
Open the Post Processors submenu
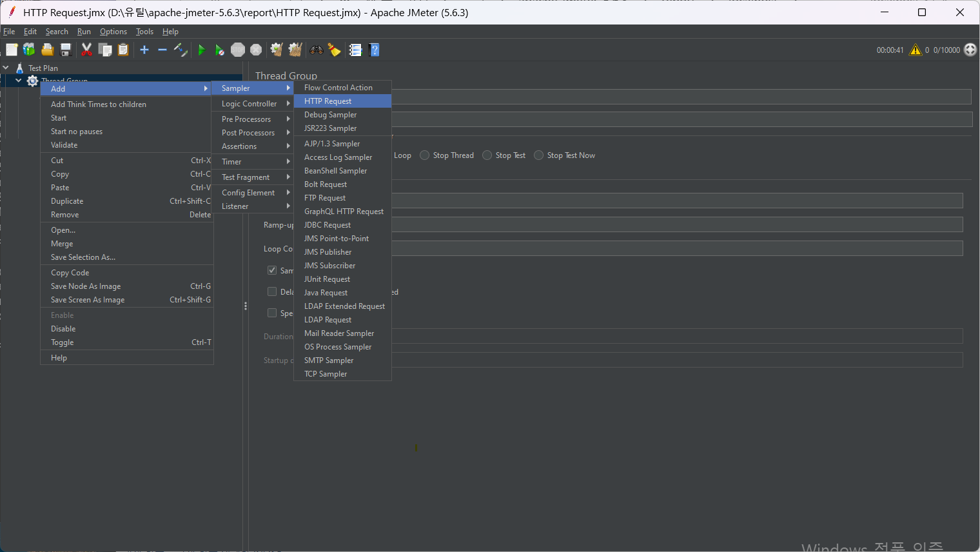point(253,133)
